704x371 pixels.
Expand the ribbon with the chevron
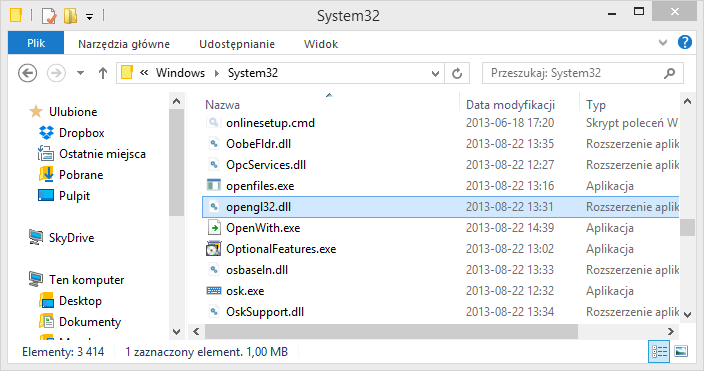[663, 43]
